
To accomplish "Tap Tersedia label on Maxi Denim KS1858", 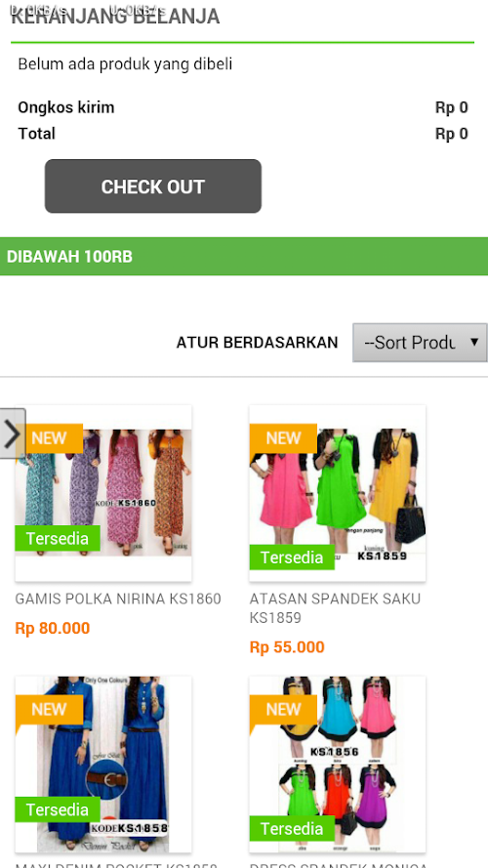I will (58, 809).
